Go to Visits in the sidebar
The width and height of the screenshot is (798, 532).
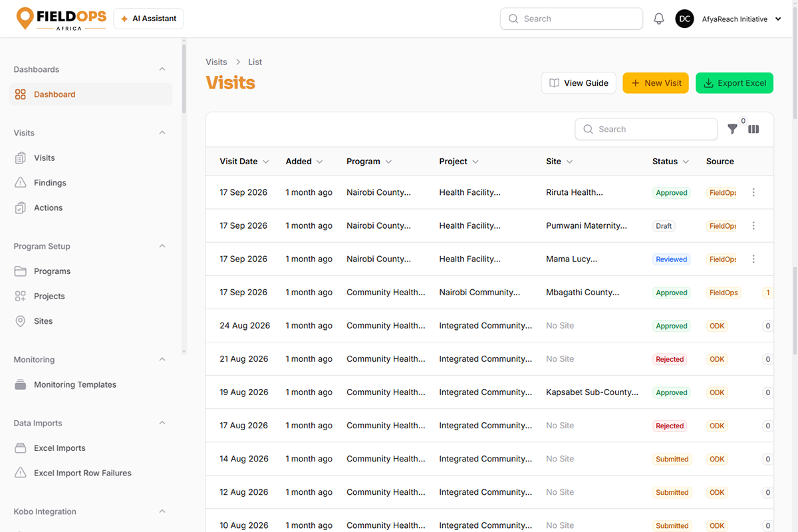91,158
